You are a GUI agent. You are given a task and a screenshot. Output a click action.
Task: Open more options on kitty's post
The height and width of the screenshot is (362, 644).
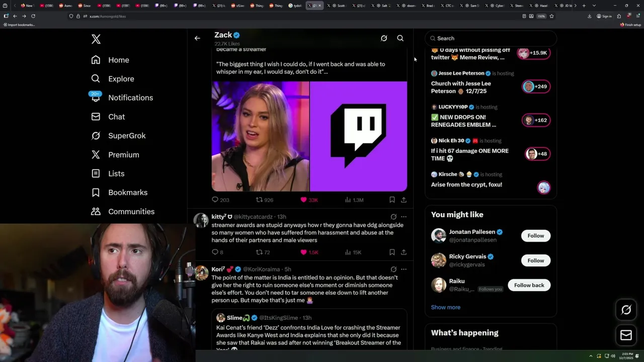pos(404,217)
